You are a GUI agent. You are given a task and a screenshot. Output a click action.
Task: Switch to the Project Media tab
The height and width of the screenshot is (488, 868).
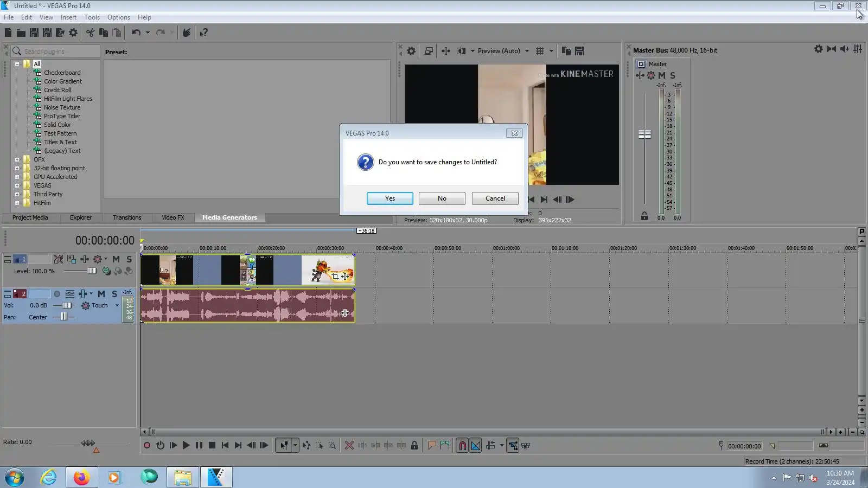pos(30,217)
